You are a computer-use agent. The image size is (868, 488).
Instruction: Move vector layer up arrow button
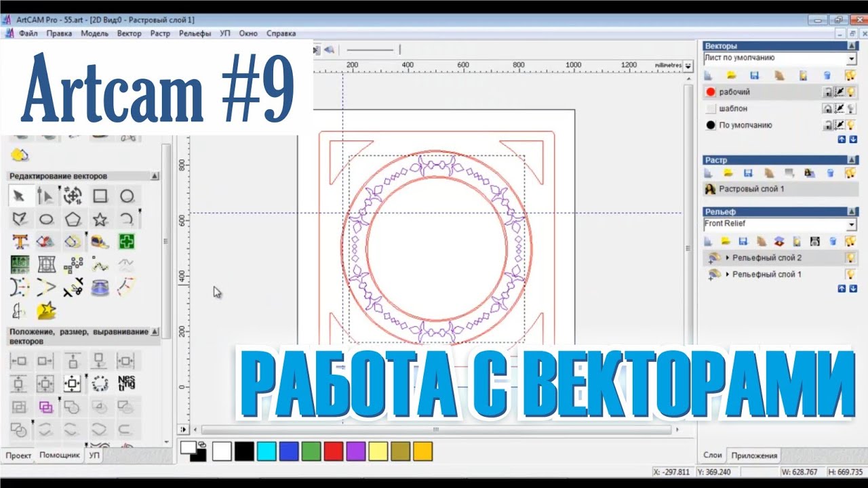click(x=842, y=139)
